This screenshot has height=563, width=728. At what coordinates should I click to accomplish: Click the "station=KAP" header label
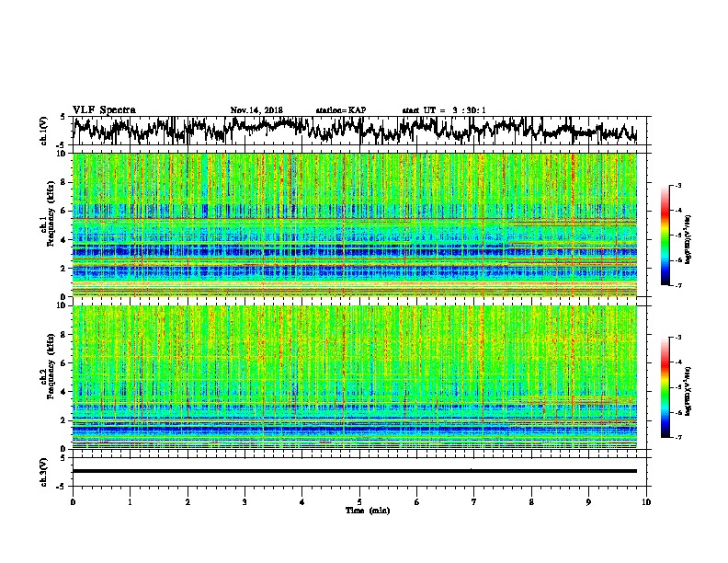341,110
